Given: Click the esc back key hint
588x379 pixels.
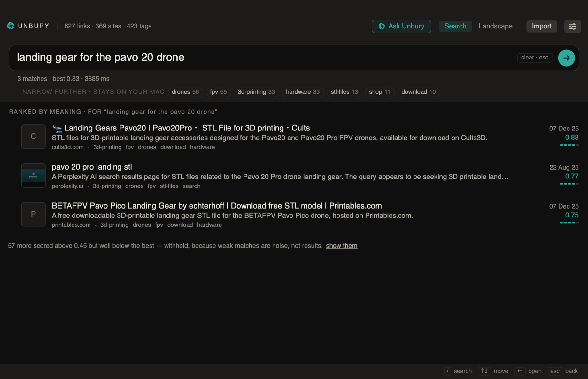Looking at the screenshot, I should pyautogui.click(x=555, y=371).
